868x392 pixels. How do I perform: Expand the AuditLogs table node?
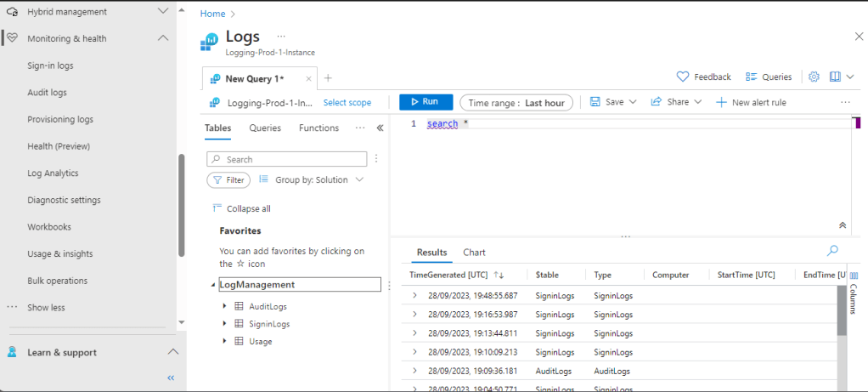(x=224, y=306)
